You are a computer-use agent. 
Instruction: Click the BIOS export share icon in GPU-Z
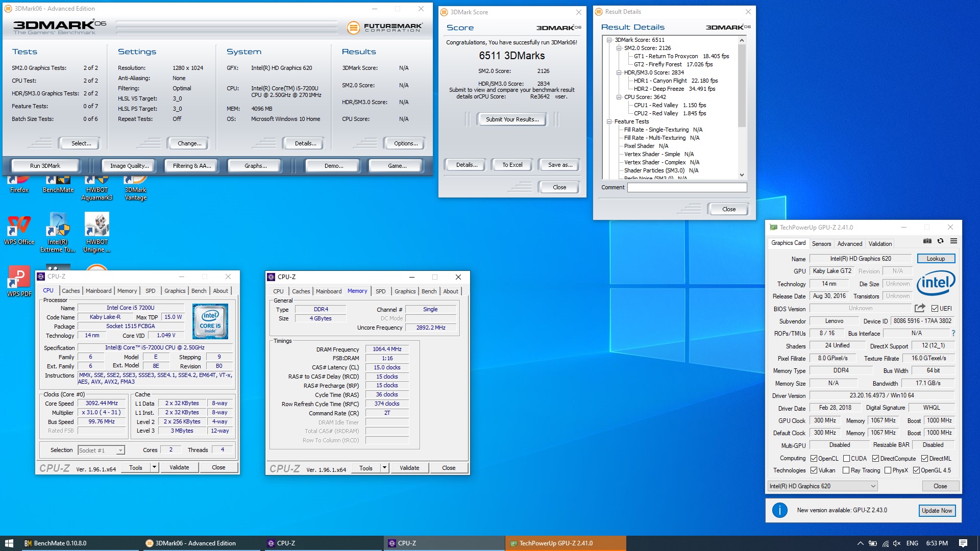(920, 308)
